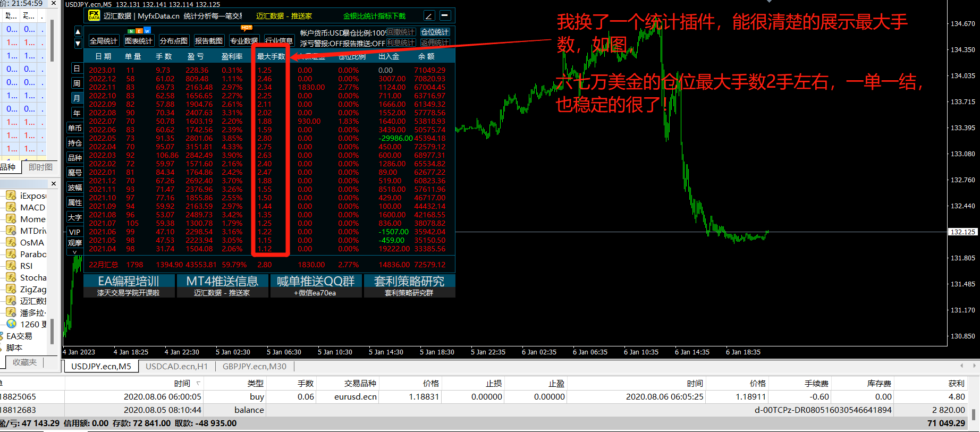
Task: Select the 持仓 side option
Action: (x=75, y=143)
